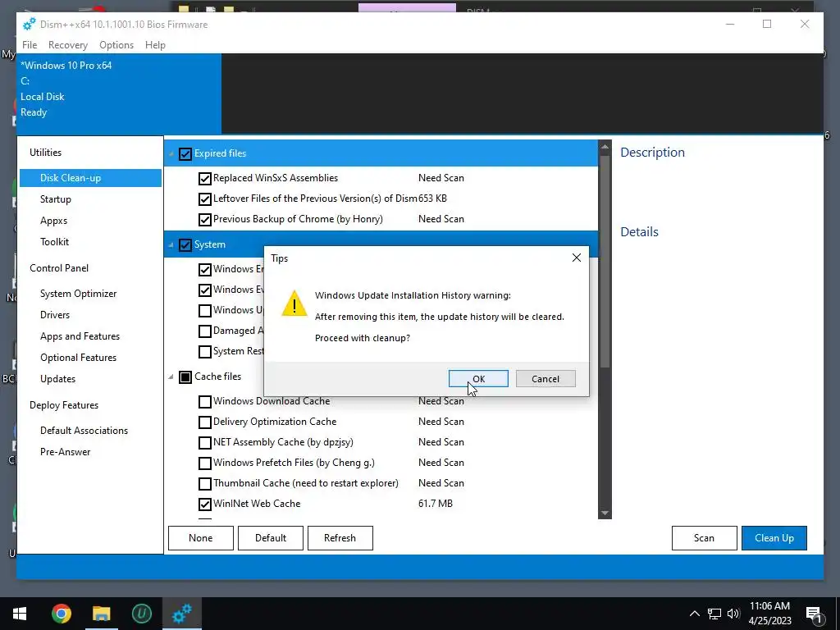Open Drivers in the sidebar
The width and height of the screenshot is (840, 630).
pos(55,314)
